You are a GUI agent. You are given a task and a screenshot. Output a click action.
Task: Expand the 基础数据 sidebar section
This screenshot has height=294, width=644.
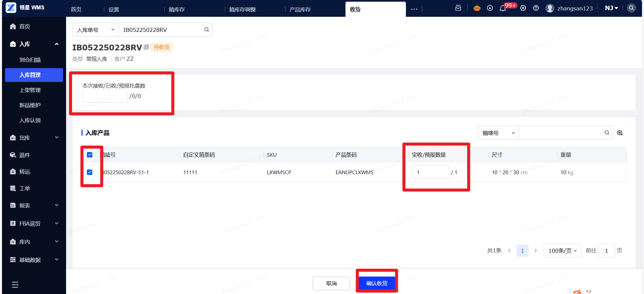(x=56, y=260)
